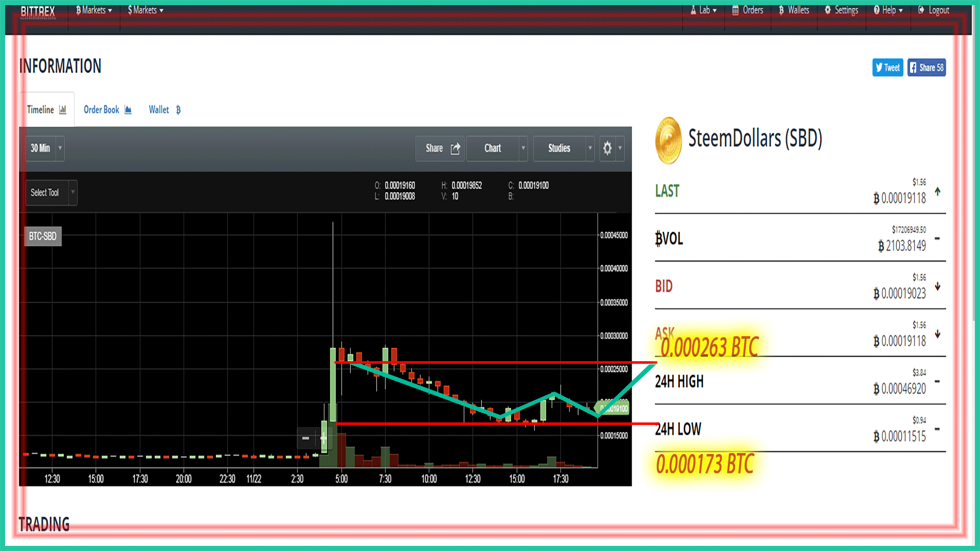Viewport: 980px width, 551px height.
Task: Click the 5:00 time axis label
Action: 341,479
